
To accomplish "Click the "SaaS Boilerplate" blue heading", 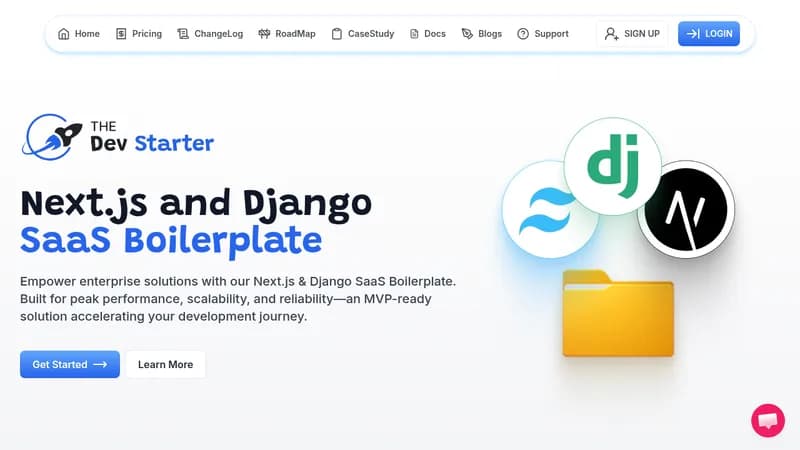I will tap(171, 240).
